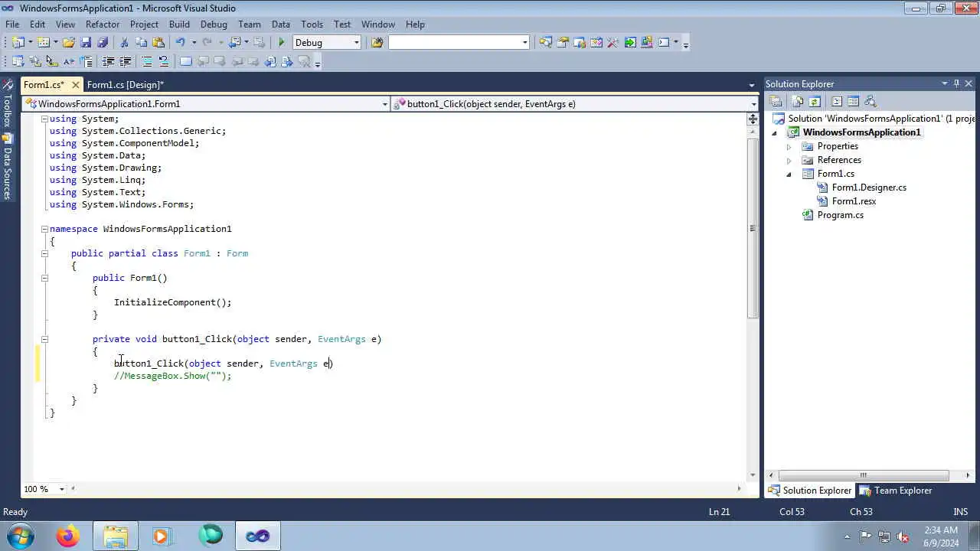Open the Debug configuration dropdown
The height and width of the screenshot is (551, 980).
(356, 43)
